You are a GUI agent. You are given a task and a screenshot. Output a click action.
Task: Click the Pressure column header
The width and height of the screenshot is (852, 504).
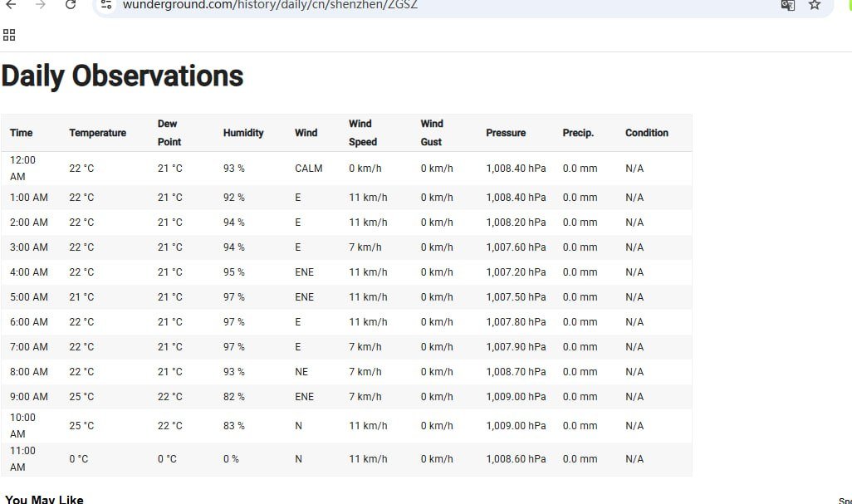point(506,133)
